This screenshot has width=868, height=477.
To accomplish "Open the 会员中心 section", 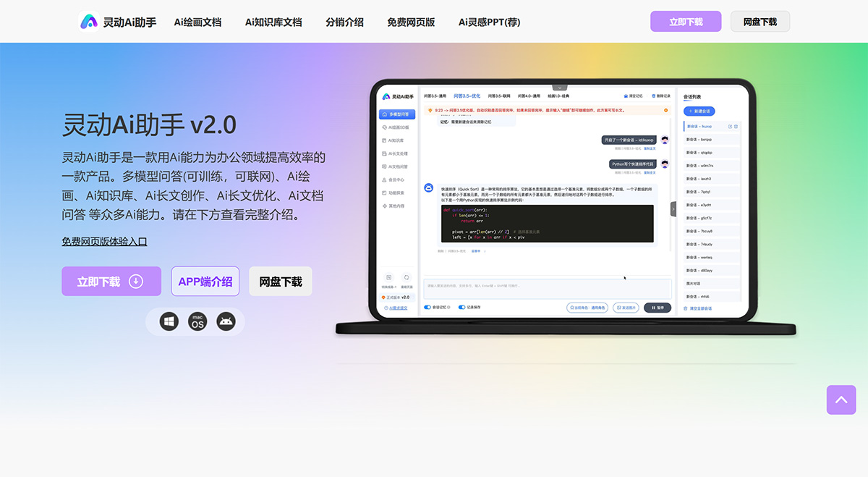I will pos(396,178).
